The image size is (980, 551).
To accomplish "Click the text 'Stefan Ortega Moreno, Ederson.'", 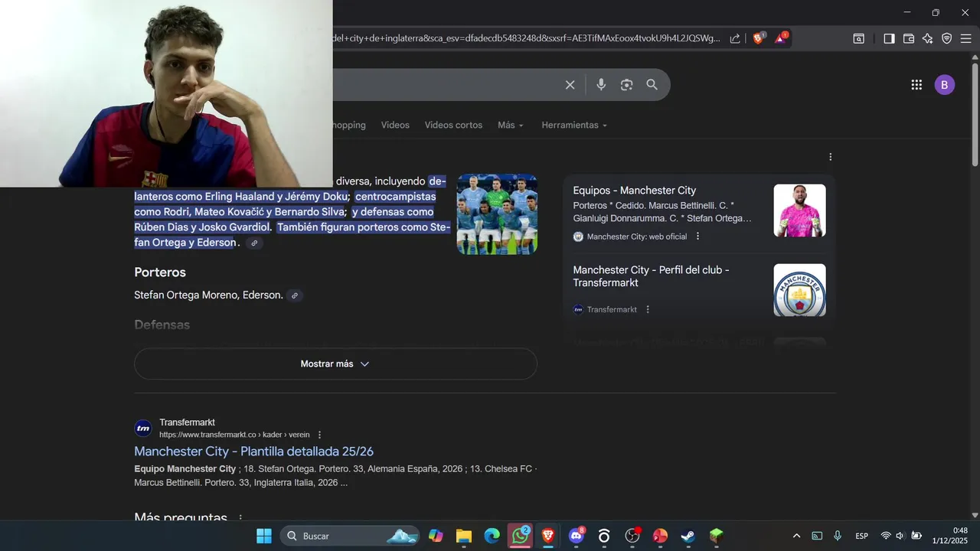I will click(208, 295).
